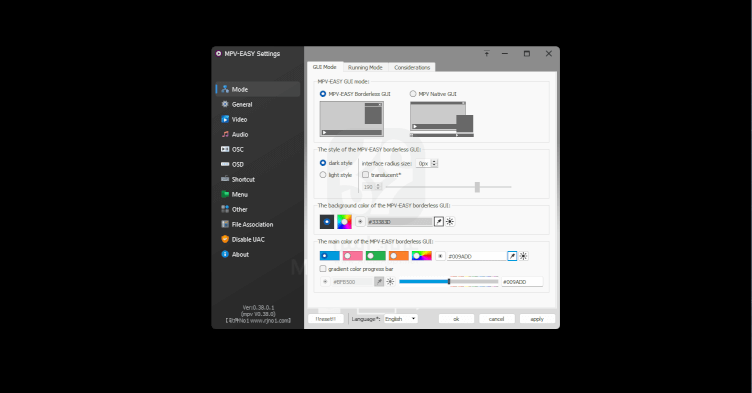Viewport: 752px width, 393px height.
Task: Open the OSD settings section
Action: (258, 164)
